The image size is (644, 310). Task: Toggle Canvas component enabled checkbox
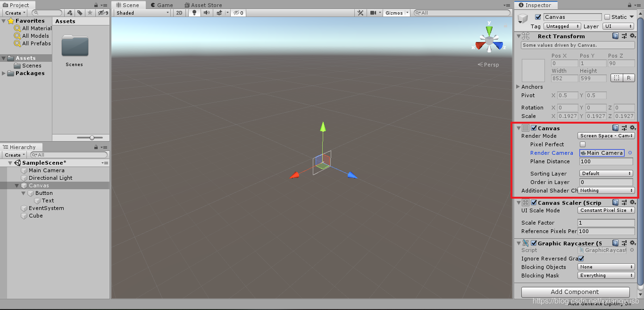(x=534, y=128)
